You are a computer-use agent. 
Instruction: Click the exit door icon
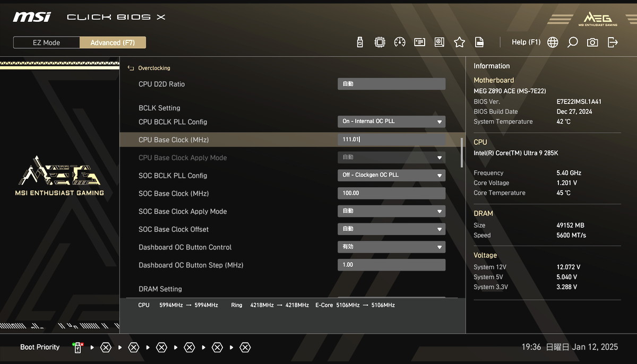coord(613,42)
